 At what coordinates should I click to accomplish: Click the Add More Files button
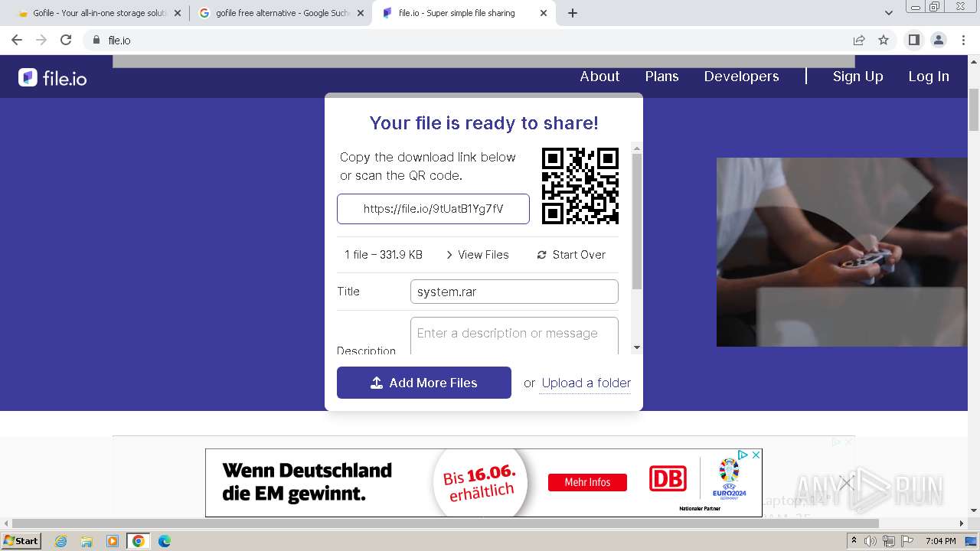click(424, 383)
